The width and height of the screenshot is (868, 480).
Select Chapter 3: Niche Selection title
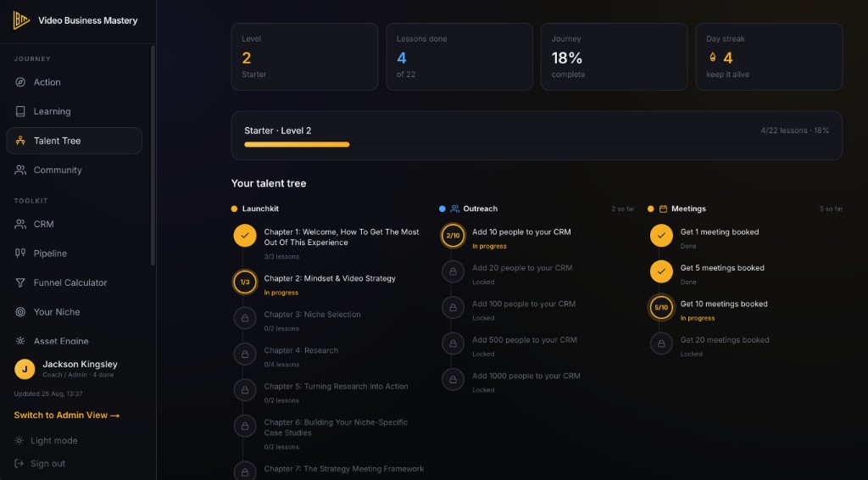pyautogui.click(x=312, y=315)
